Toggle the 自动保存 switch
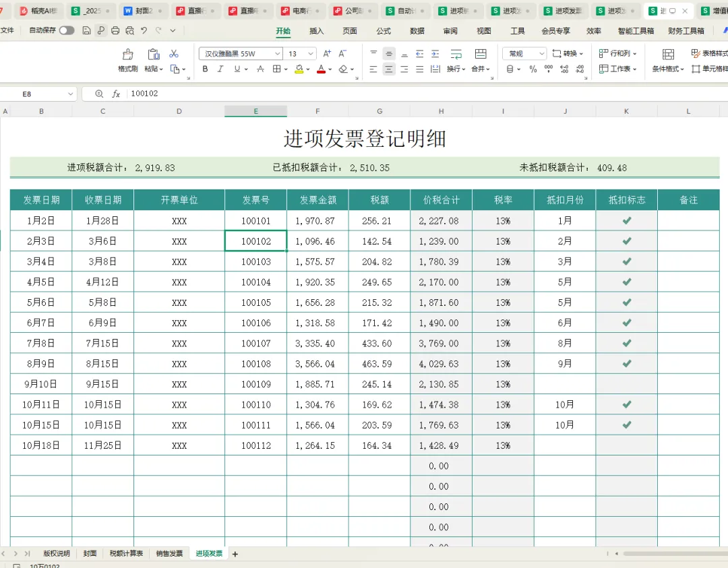 [66, 30]
